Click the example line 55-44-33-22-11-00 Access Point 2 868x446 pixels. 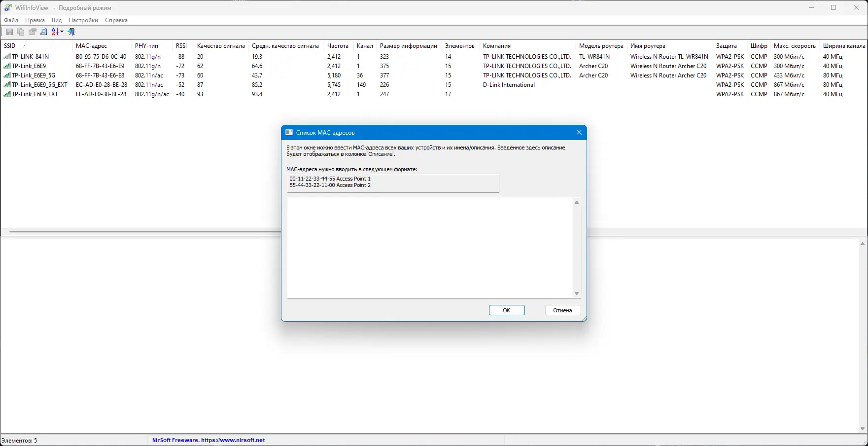point(330,186)
